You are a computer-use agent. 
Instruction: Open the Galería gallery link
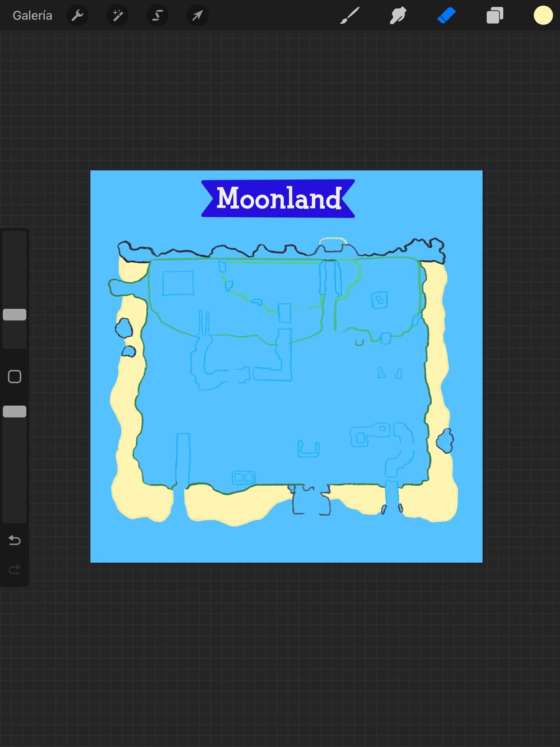32,16
